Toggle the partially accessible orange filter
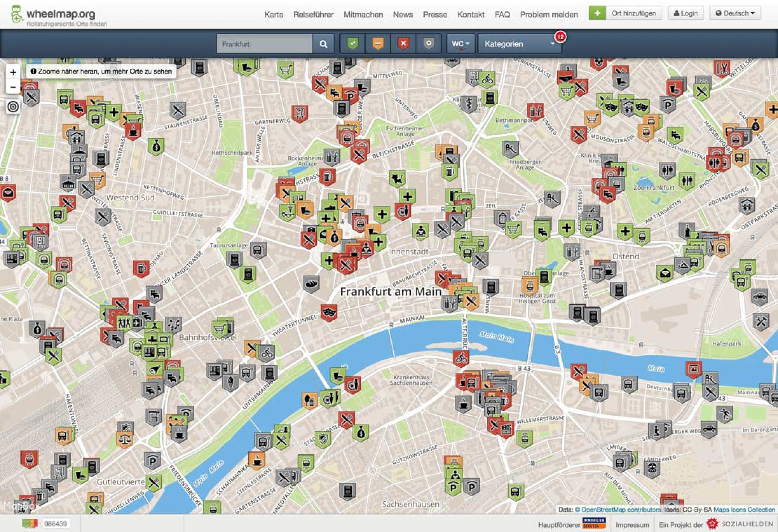Viewport: 778px width, 532px height. tap(378, 43)
